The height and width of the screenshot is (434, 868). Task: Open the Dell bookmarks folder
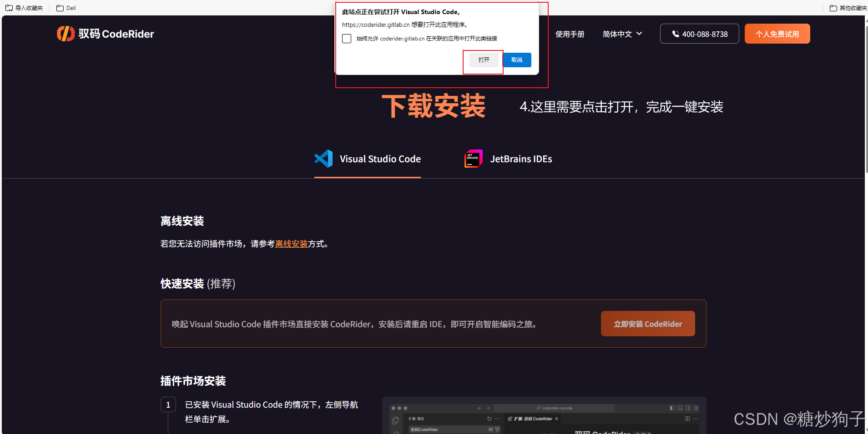[66, 8]
